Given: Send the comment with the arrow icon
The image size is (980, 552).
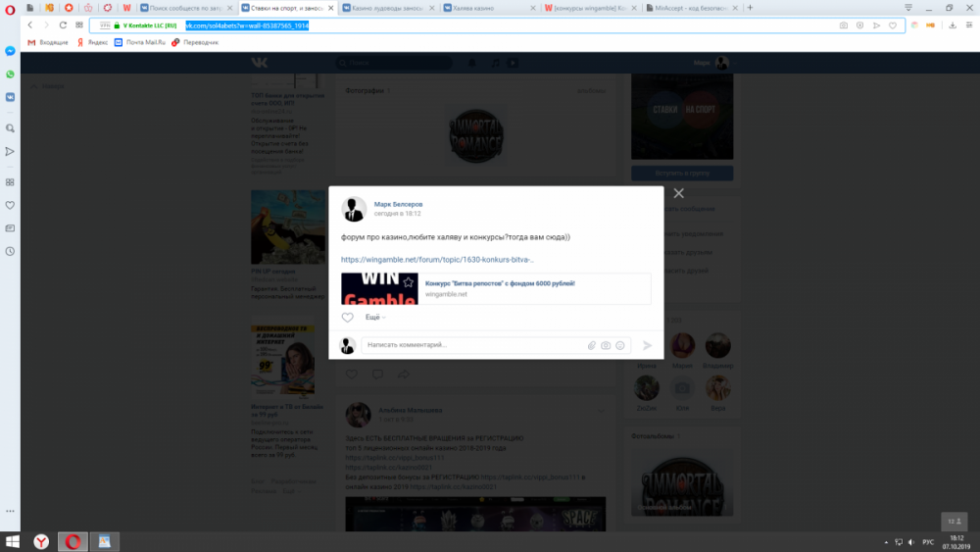Looking at the screenshot, I should point(648,345).
